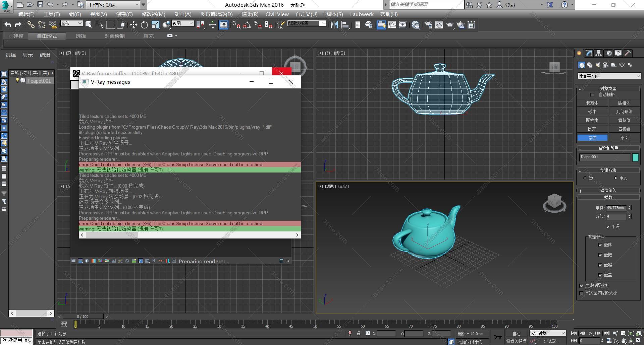Uncheck the 壶体 teapot body checkbox
Screen dimensions: 644x345
coord(600,245)
